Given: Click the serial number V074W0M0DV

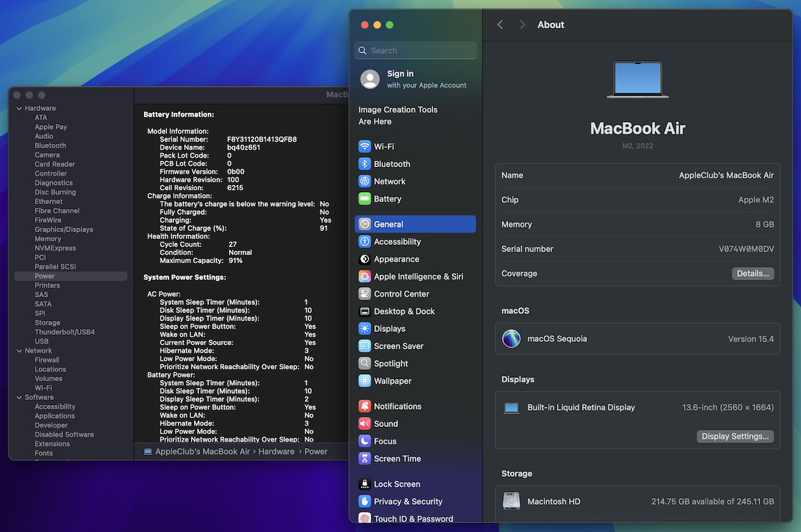Looking at the screenshot, I should (x=746, y=249).
